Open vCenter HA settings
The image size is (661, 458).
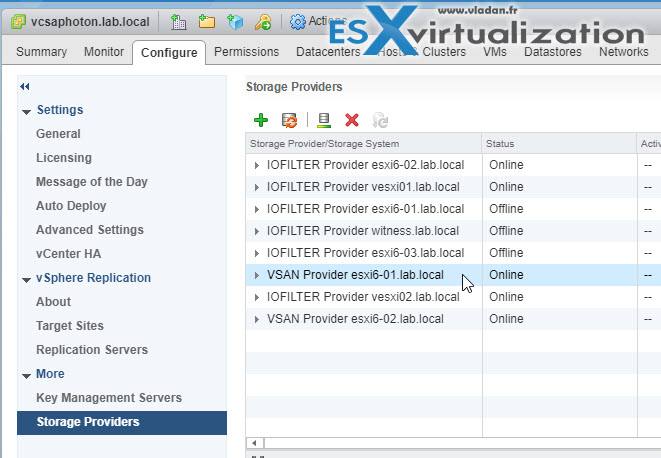click(x=69, y=254)
